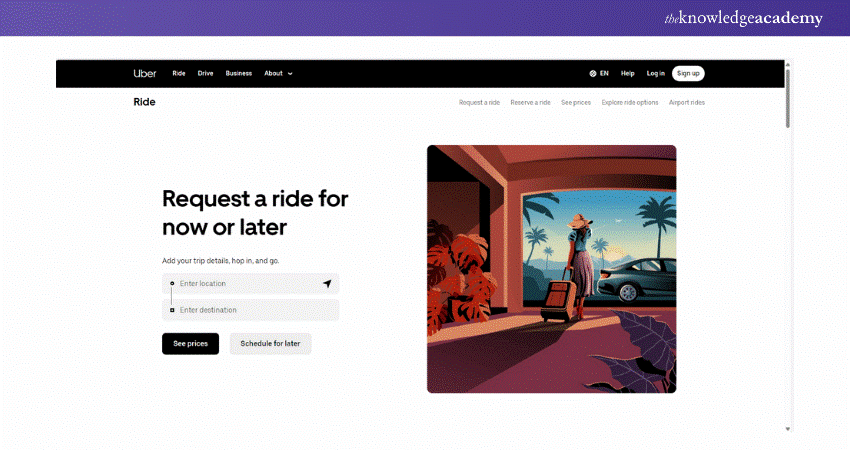Click the page vertical scrollbar thumb

pos(788,98)
